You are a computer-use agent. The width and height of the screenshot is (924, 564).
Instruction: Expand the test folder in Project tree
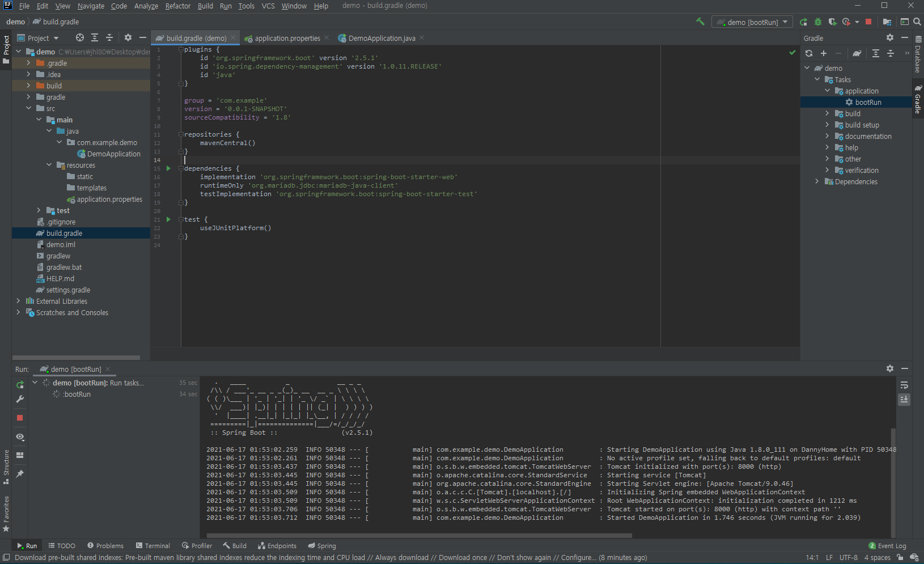(x=39, y=210)
